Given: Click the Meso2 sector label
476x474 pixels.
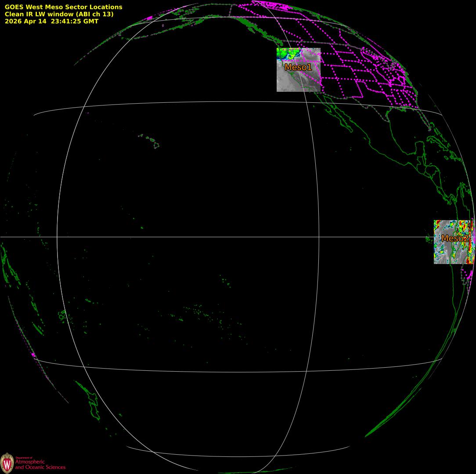Looking at the screenshot, I should 455,239.
